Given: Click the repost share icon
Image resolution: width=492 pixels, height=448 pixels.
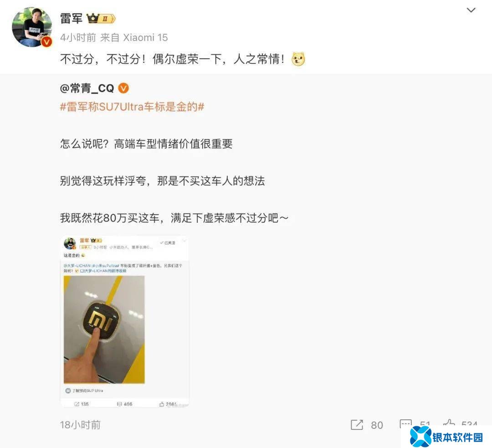Looking at the screenshot, I should (x=357, y=425).
